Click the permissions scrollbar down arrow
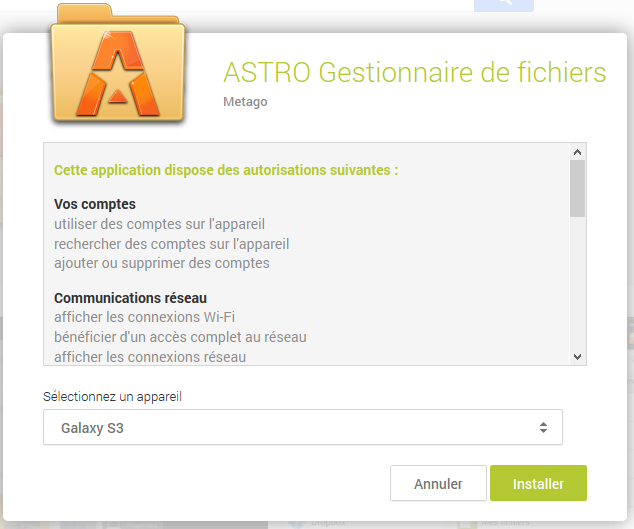 pyautogui.click(x=577, y=357)
